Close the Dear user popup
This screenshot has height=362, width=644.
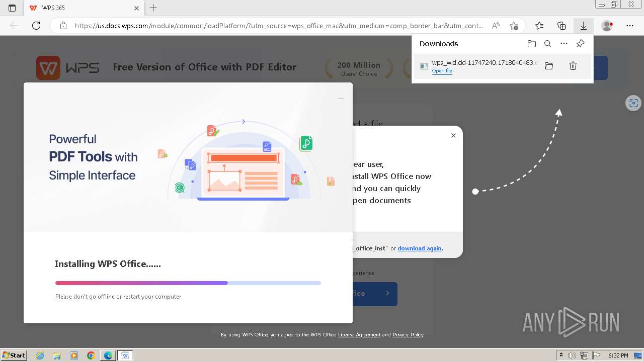tap(453, 135)
